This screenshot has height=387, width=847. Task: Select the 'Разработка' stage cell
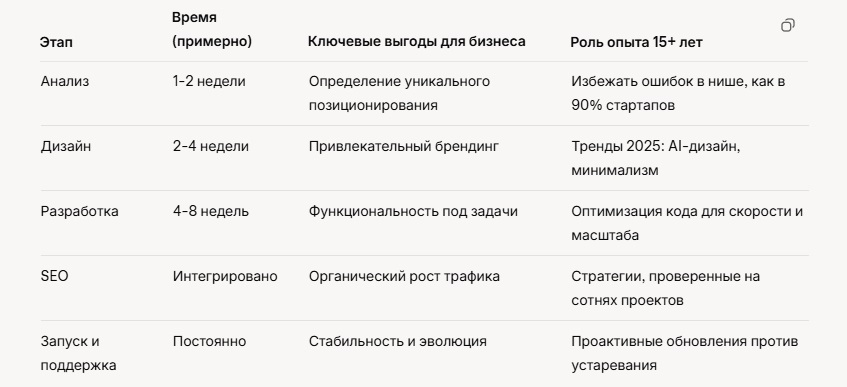79,211
